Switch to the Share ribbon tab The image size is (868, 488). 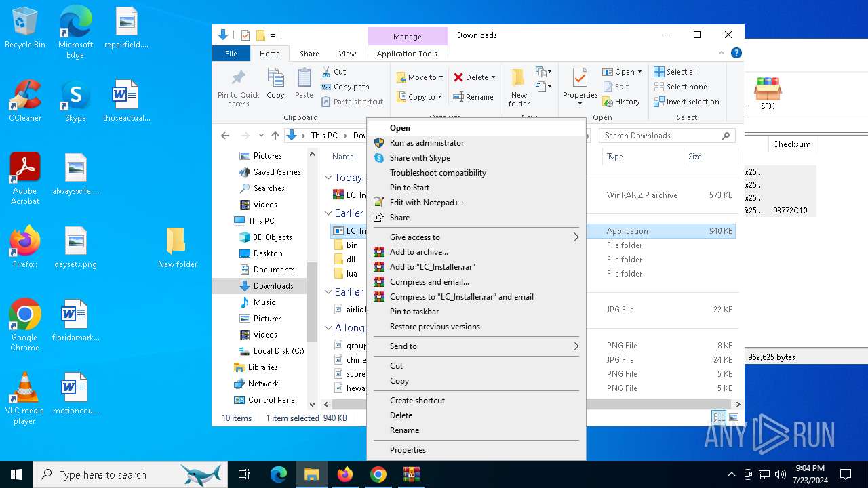(x=309, y=54)
